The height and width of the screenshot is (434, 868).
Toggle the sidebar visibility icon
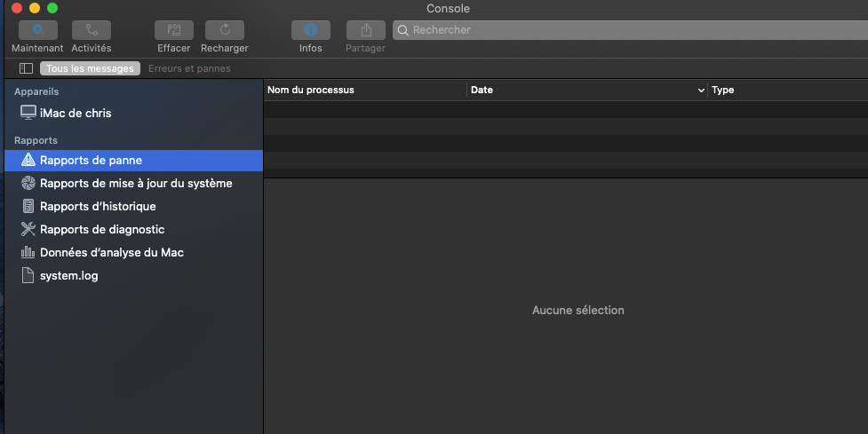[x=26, y=68]
